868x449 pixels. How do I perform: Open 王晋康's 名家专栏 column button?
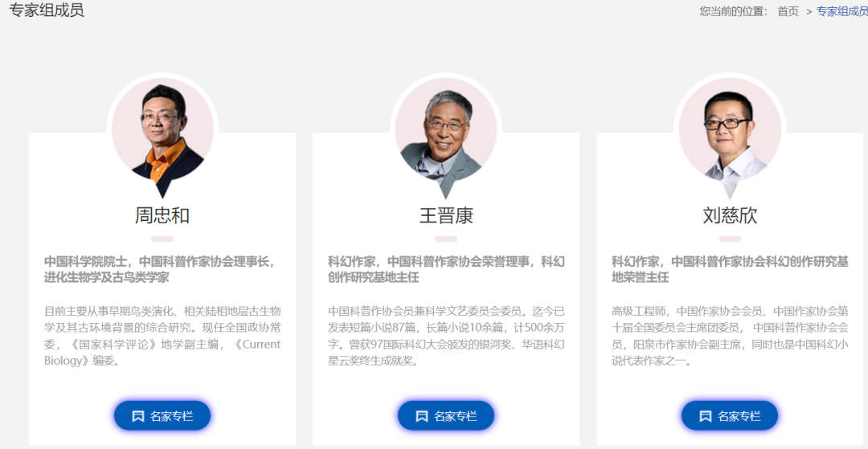coord(446,416)
